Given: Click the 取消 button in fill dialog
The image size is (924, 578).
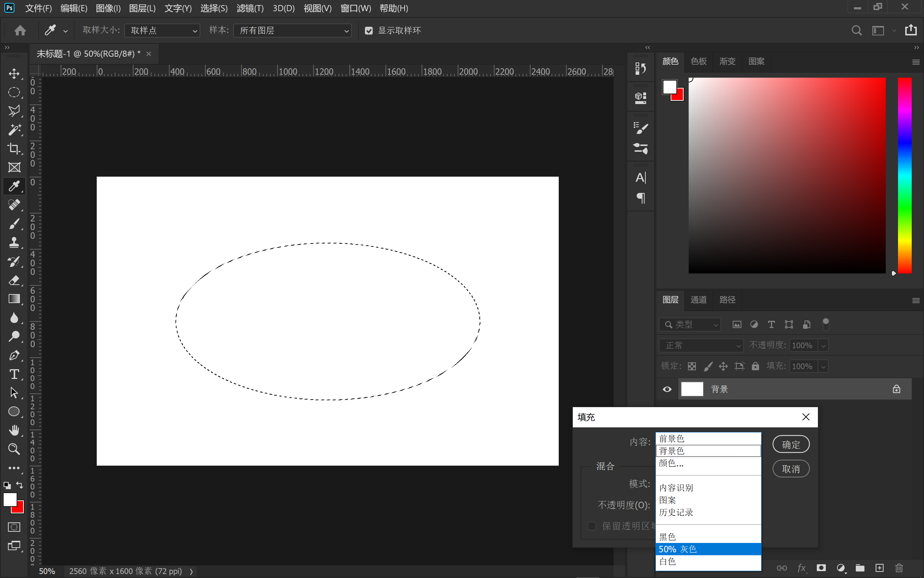Looking at the screenshot, I should [x=791, y=469].
